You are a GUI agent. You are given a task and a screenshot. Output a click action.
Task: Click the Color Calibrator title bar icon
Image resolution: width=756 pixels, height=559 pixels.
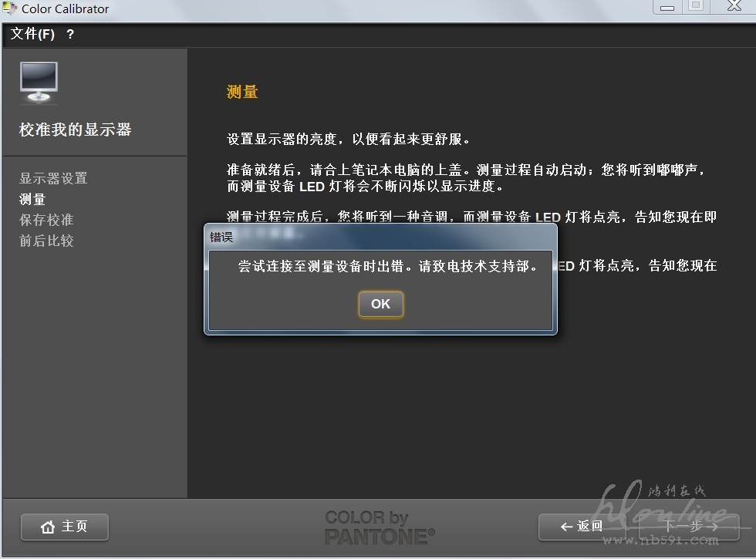(9, 8)
